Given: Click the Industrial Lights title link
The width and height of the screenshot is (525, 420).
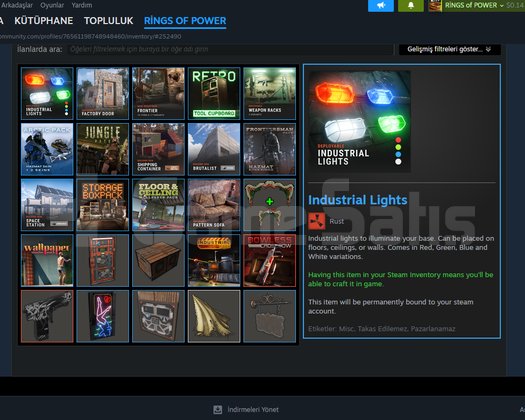Looking at the screenshot, I should [358, 200].
